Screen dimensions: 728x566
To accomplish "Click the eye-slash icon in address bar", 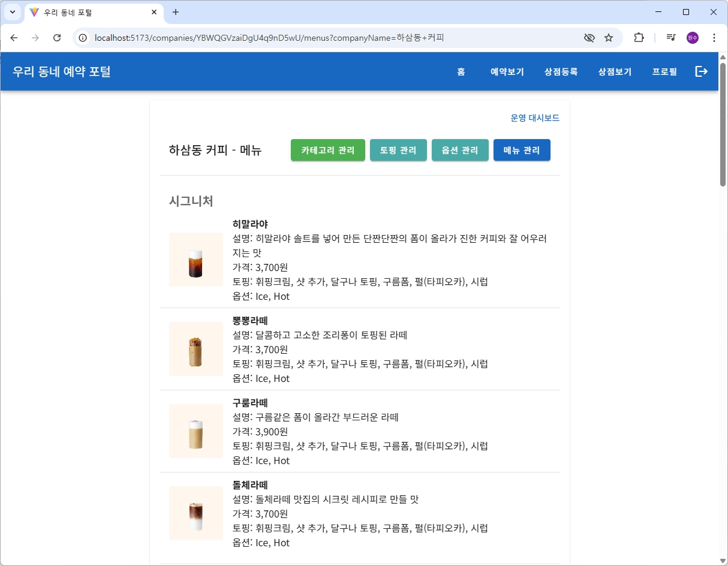I will click(x=589, y=38).
